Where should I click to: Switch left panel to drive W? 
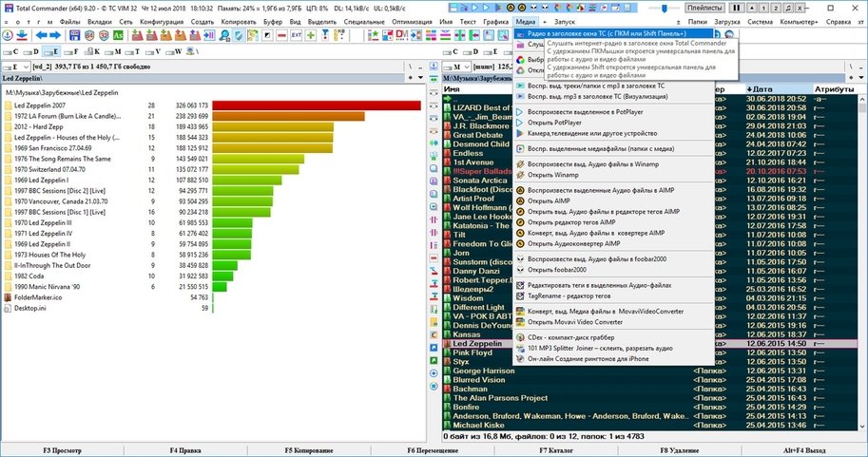[174, 51]
